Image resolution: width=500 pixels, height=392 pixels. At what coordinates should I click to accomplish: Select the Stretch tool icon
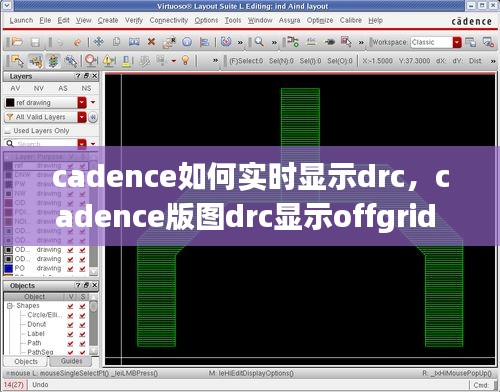pos(134,42)
